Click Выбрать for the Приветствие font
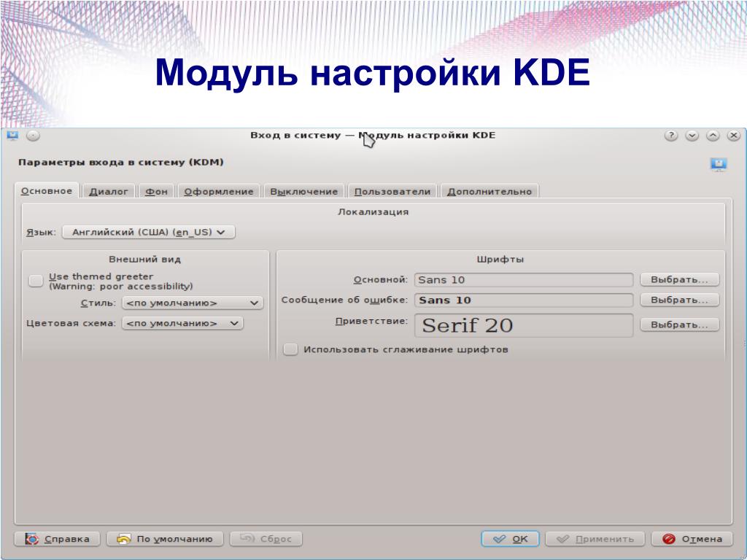 [679, 324]
